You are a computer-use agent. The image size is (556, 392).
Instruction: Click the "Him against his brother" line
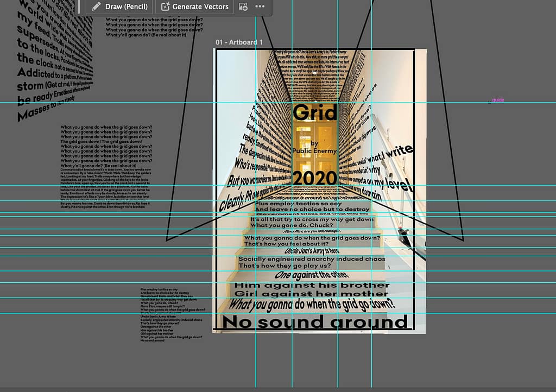tap(311, 285)
